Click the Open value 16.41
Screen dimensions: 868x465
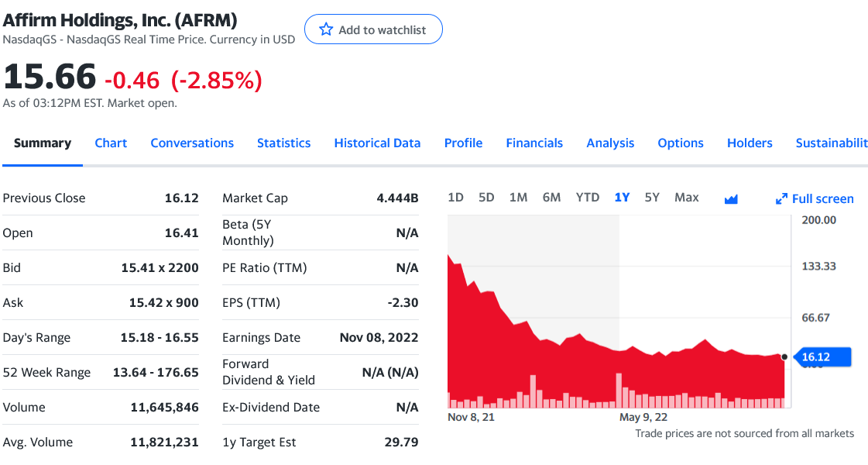click(181, 232)
